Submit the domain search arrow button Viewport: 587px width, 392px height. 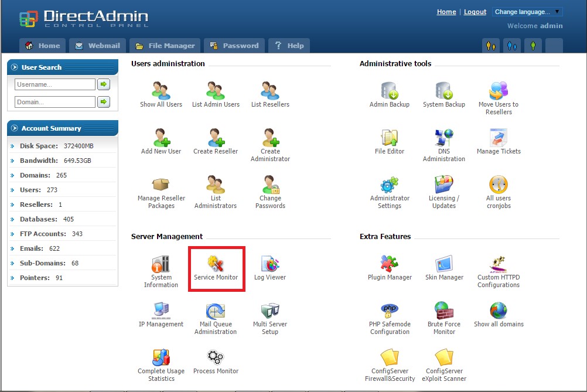point(104,102)
